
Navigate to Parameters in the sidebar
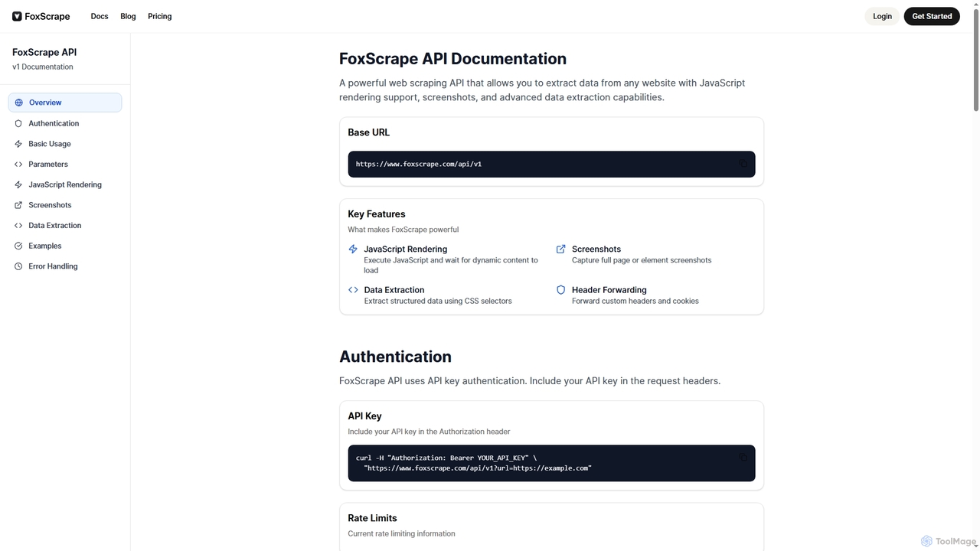pos(65,165)
